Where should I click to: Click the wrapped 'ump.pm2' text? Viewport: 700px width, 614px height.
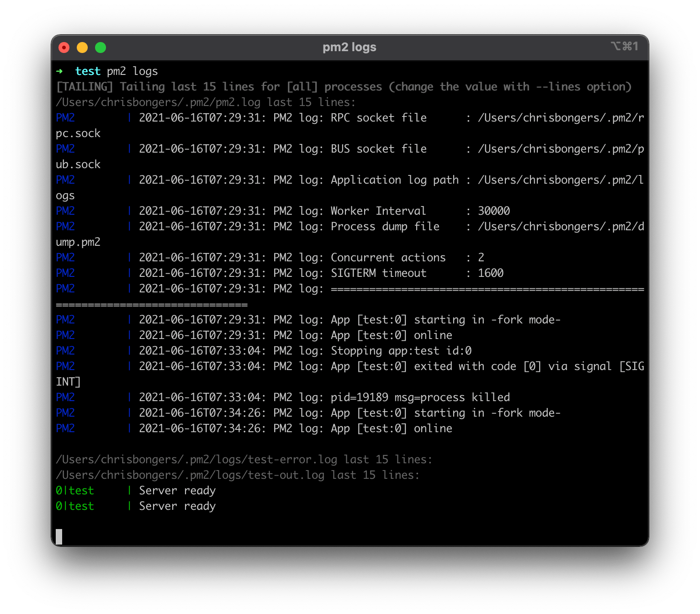tap(78, 242)
